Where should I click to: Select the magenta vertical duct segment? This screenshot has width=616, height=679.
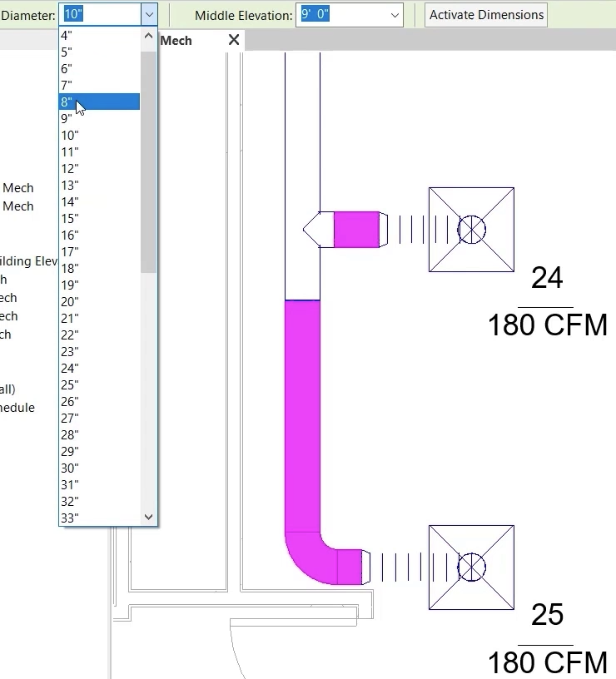[x=302, y=416]
